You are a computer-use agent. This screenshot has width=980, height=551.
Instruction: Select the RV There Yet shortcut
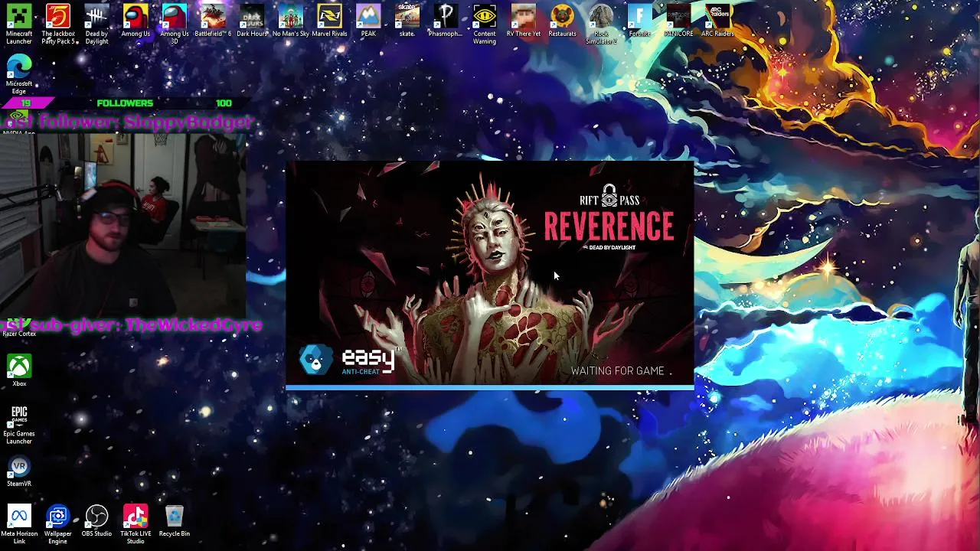pos(524,21)
